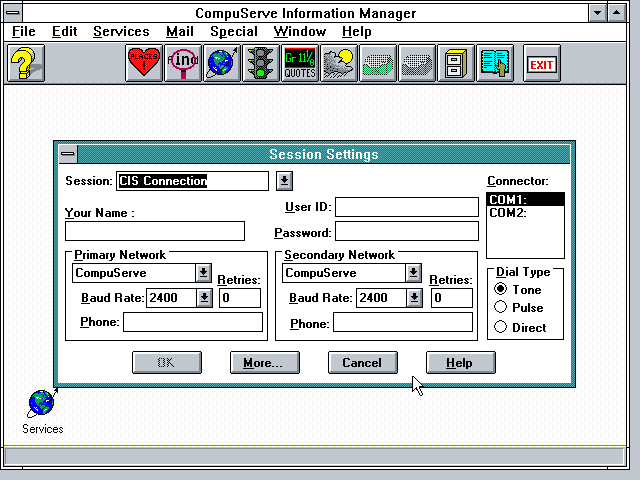Open the Edit menu
This screenshot has height=480, width=640.
tap(64, 31)
